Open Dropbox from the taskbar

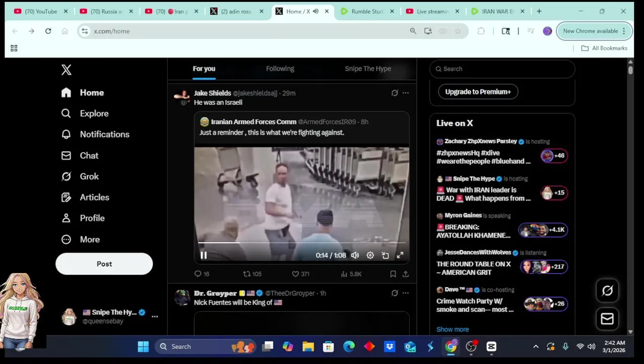pyautogui.click(x=389, y=347)
